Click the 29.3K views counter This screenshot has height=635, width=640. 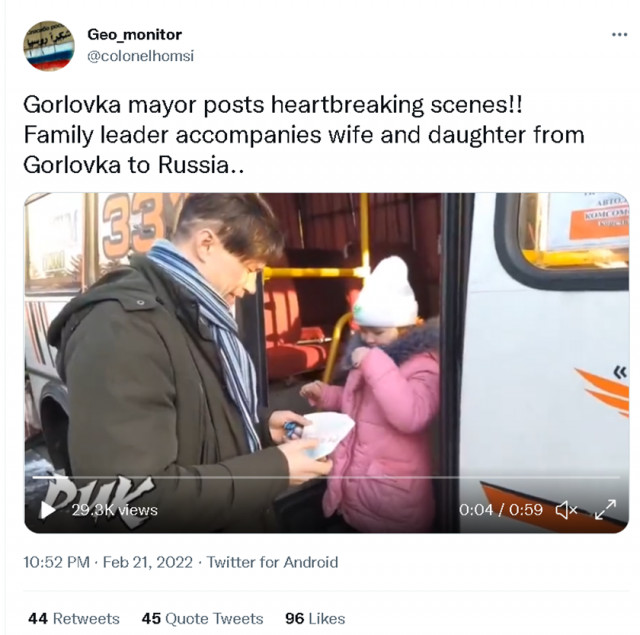[x=115, y=510]
